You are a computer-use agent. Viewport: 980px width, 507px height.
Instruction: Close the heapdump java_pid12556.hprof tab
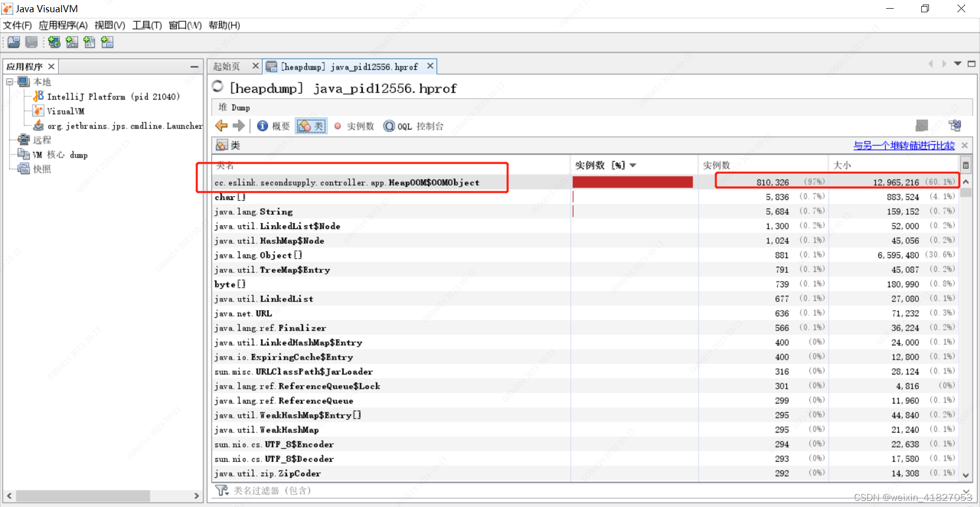click(430, 66)
